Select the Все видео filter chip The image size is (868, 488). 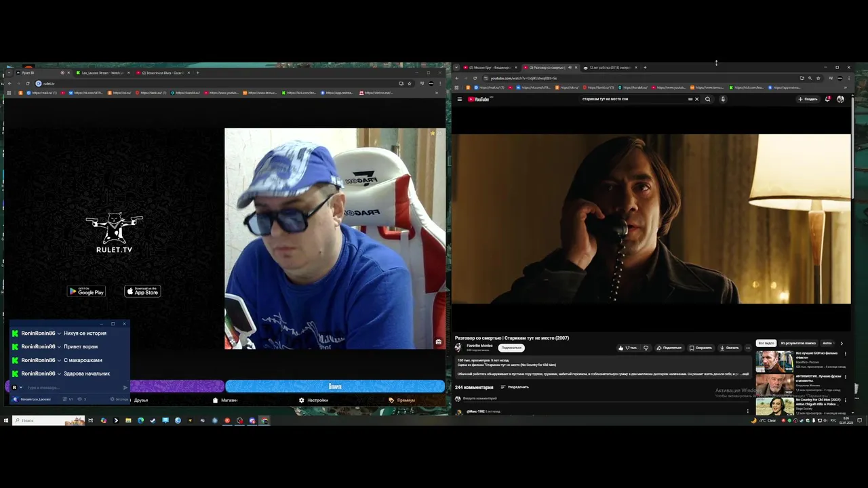(766, 343)
